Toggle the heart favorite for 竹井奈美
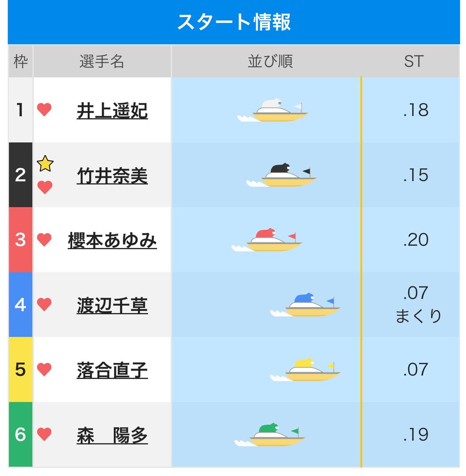This screenshot has height=476, width=466. click(45, 187)
